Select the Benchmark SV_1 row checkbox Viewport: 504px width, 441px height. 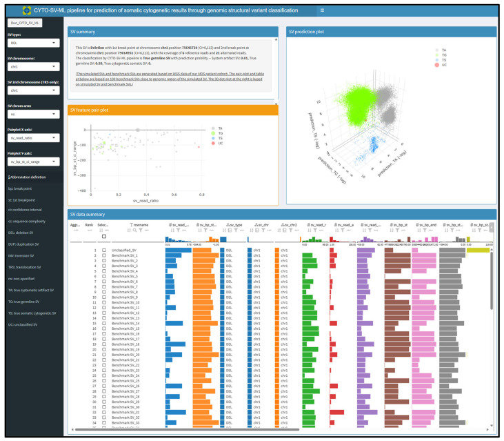pos(104,255)
